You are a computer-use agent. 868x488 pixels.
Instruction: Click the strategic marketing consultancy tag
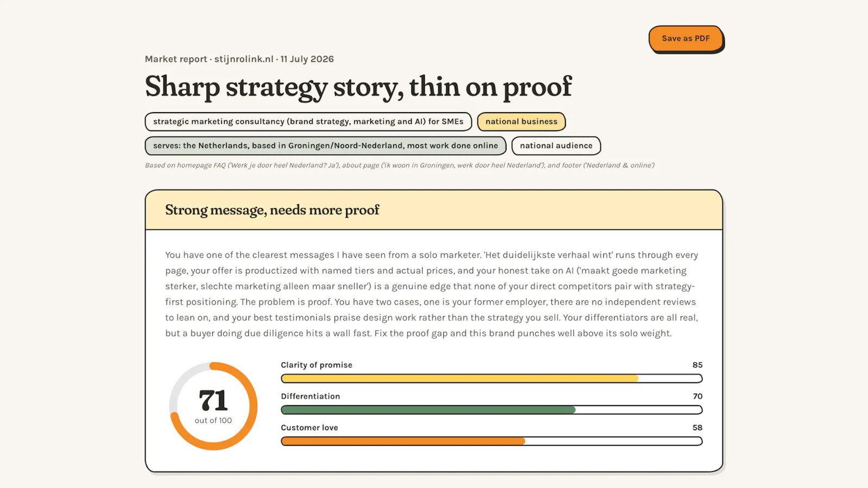coord(308,121)
